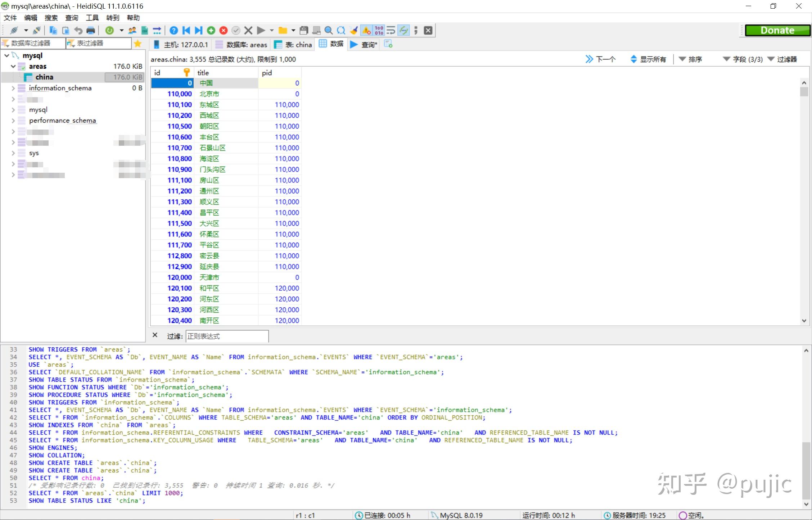Click the 正则表达式 filter input field
The image size is (812, 520).
(x=227, y=336)
